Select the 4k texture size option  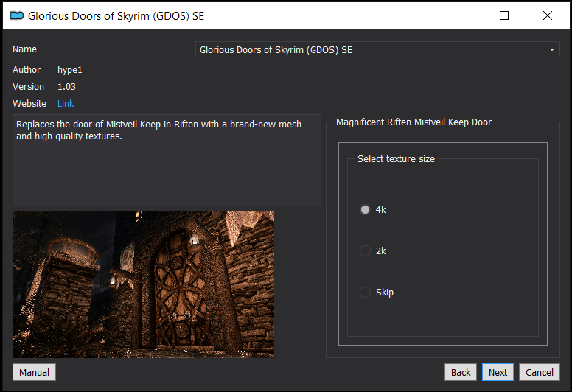(365, 210)
